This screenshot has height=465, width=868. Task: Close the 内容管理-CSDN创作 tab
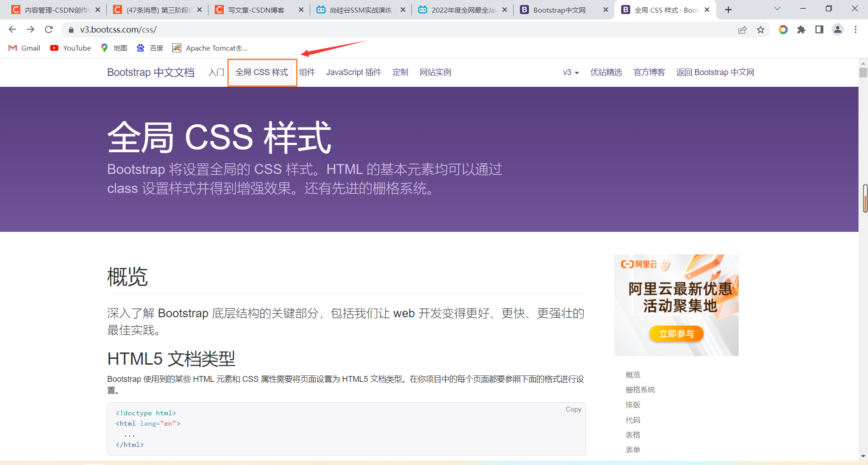tap(98, 10)
